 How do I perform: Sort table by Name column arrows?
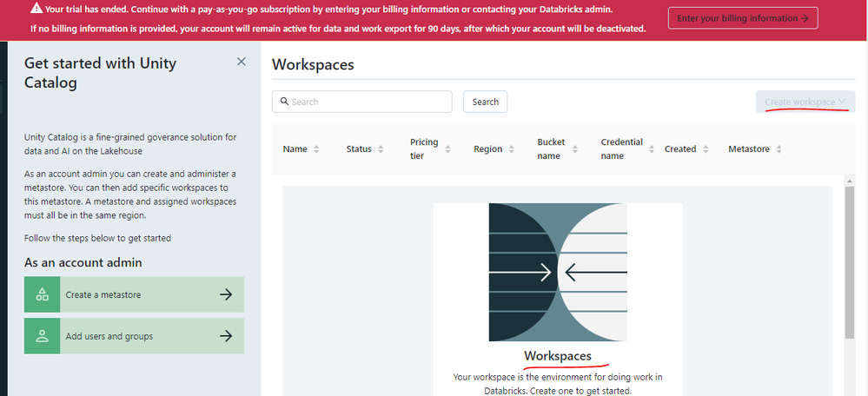coord(316,149)
